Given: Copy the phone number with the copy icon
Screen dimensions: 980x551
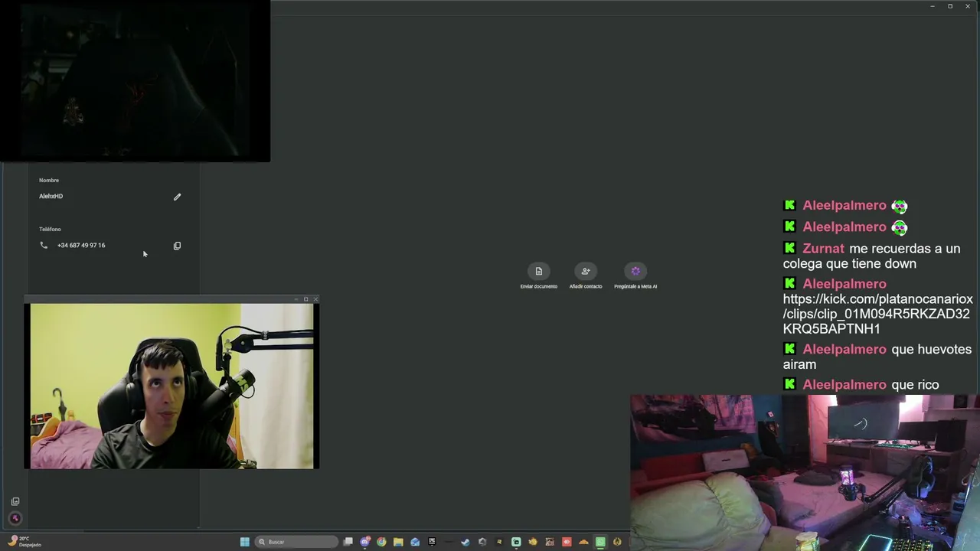Looking at the screenshot, I should click(177, 246).
